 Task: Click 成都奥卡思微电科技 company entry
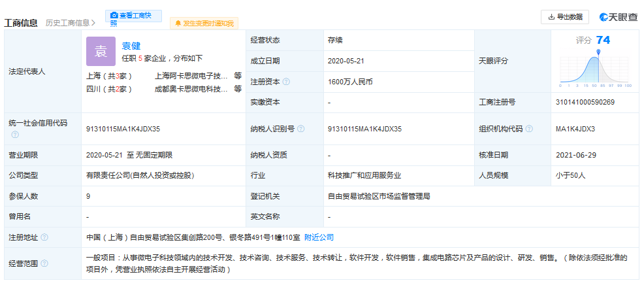pos(191,89)
